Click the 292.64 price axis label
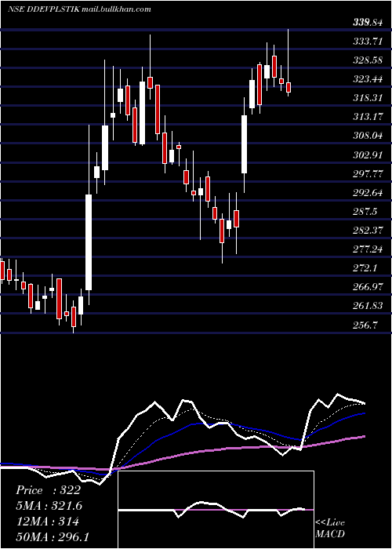This screenshot has width=392, height=549. 367,193
